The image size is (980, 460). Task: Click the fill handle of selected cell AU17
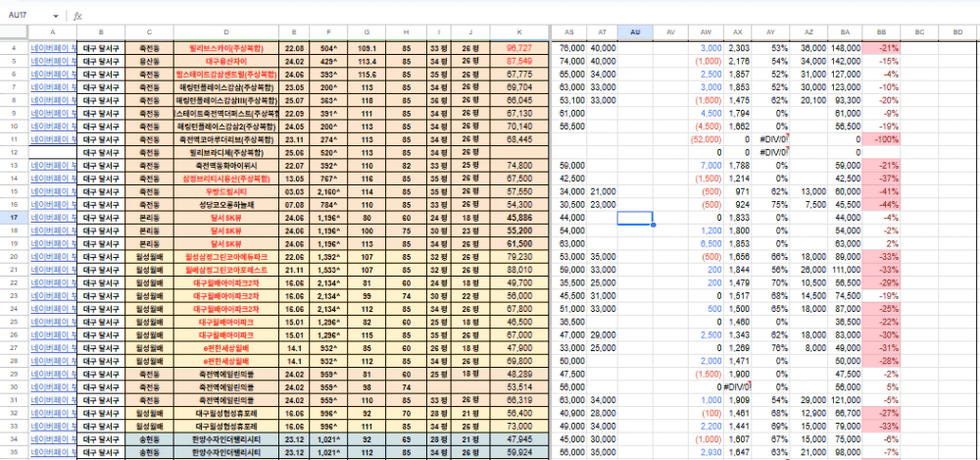coord(653,224)
